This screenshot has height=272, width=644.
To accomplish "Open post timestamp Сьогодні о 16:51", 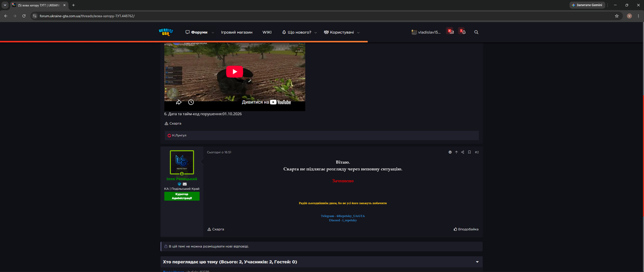I will coord(219,152).
